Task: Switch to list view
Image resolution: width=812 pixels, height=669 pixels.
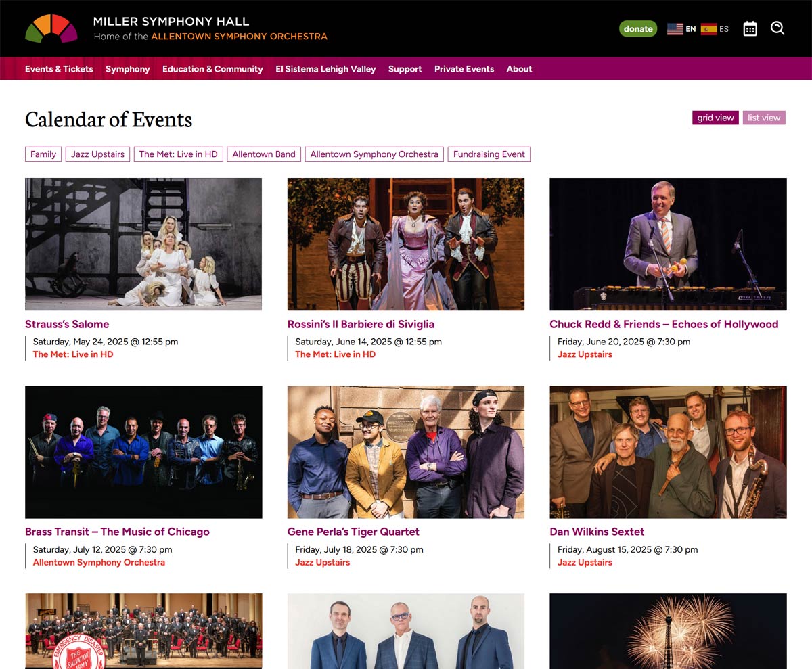Action: (764, 118)
